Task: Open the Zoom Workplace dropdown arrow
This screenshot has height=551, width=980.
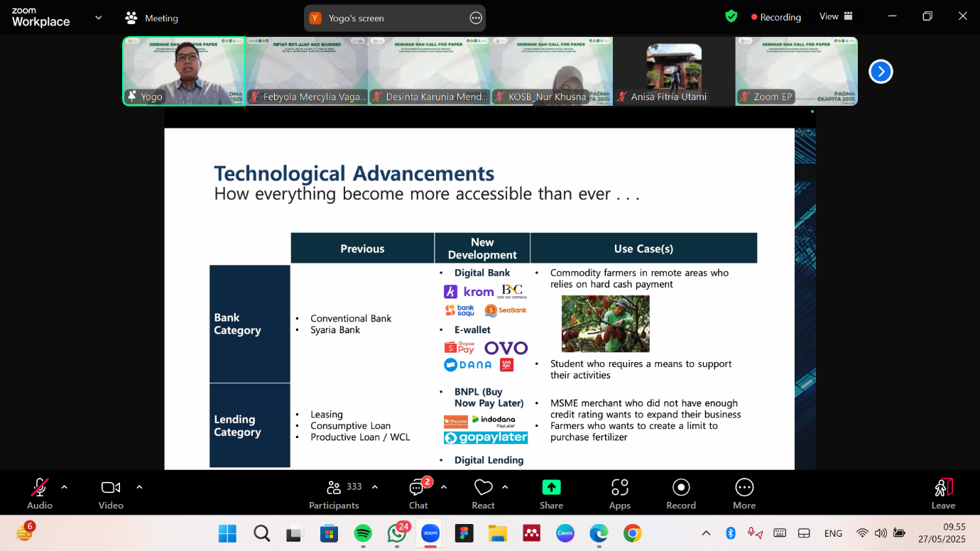Action: (x=98, y=18)
